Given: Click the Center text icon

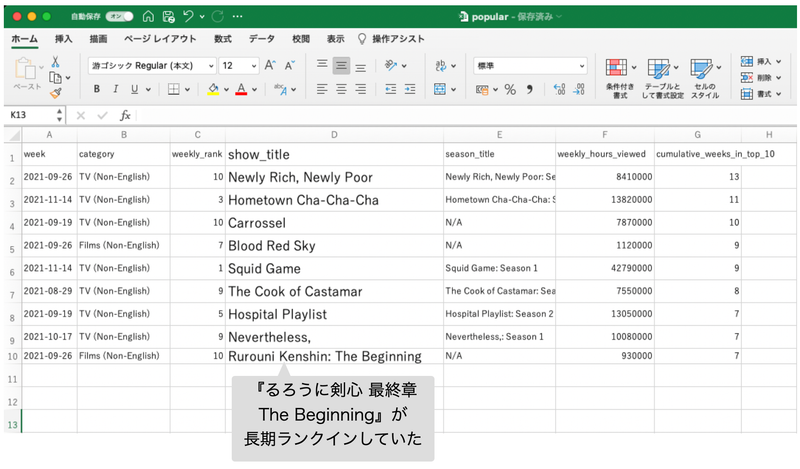Looking at the screenshot, I should coord(341,89).
